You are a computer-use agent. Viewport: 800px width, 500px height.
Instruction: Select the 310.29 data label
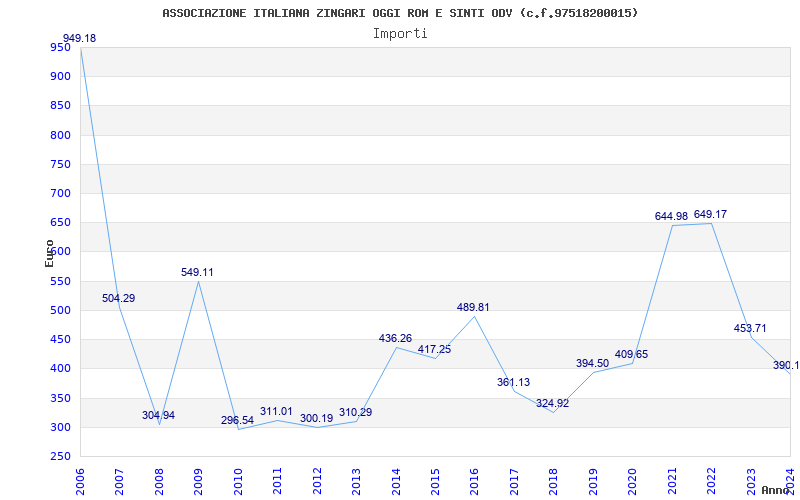click(356, 412)
